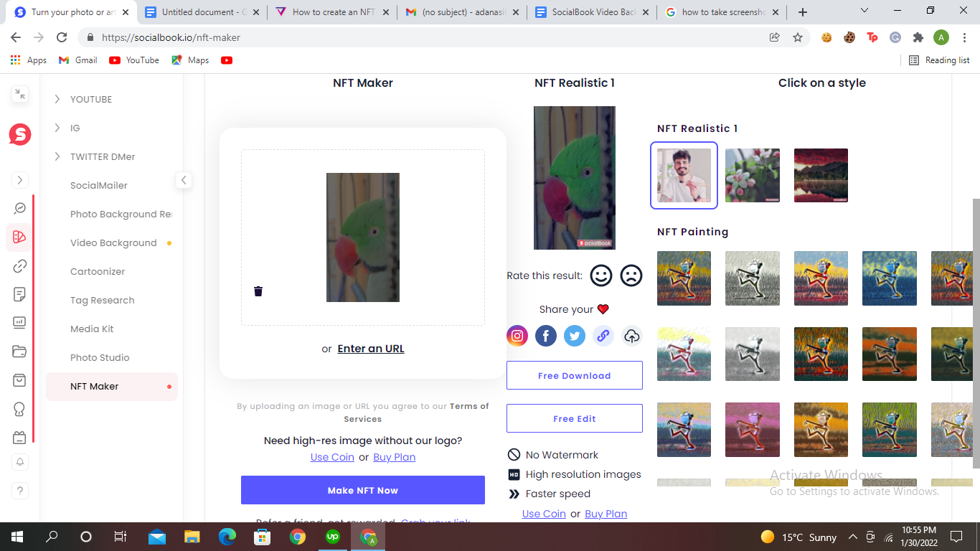Open the compass discover icon in the sidebar
This screenshot has height=551, width=980.
click(x=20, y=208)
